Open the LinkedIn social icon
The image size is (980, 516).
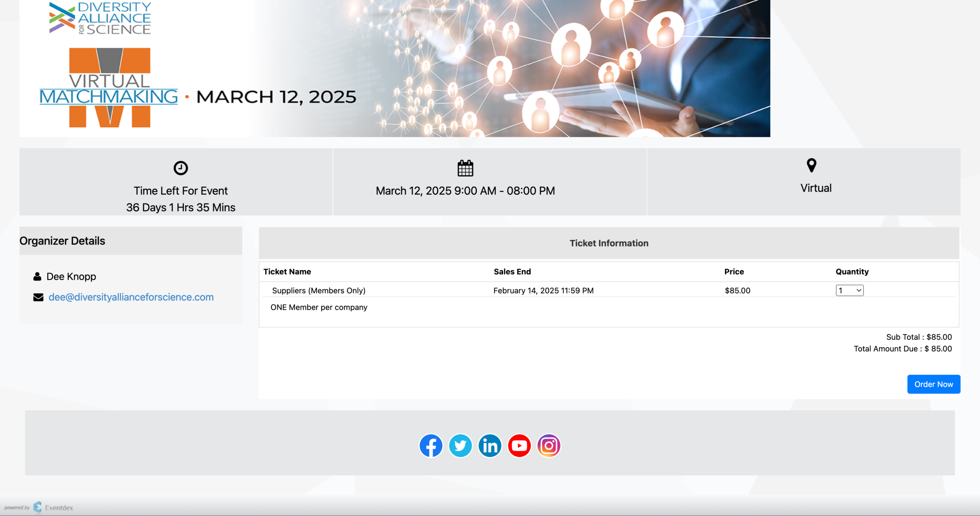pyautogui.click(x=490, y=445)
